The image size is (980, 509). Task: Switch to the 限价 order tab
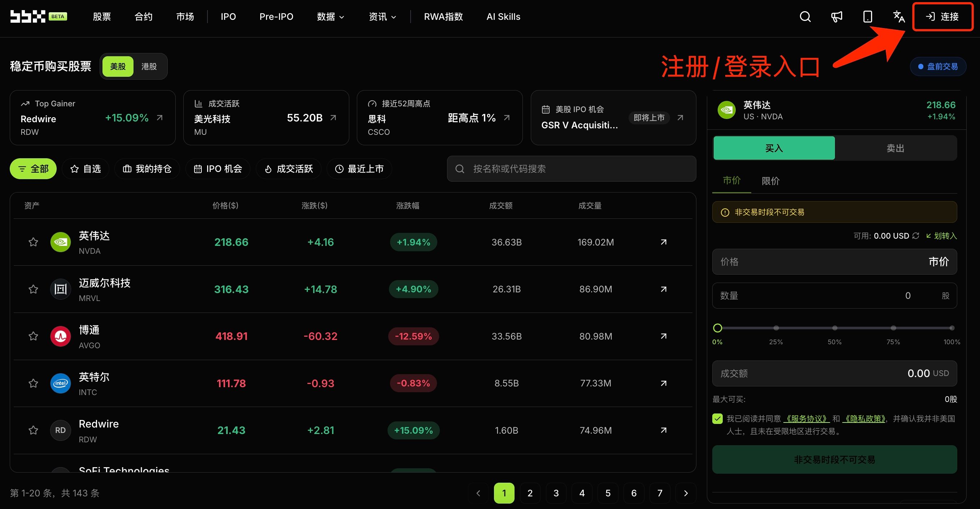coord(770,181)
